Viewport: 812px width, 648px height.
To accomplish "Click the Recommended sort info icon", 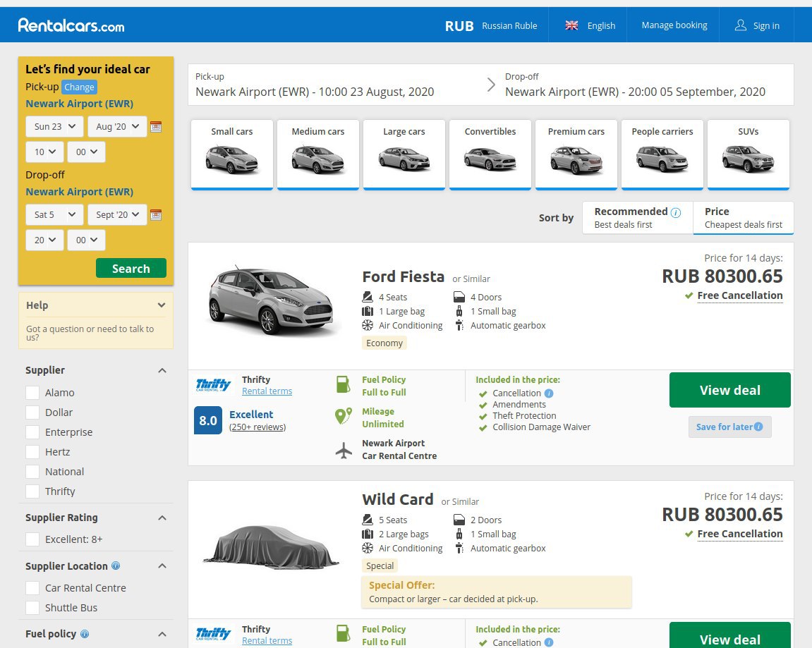I will (676, 212).
